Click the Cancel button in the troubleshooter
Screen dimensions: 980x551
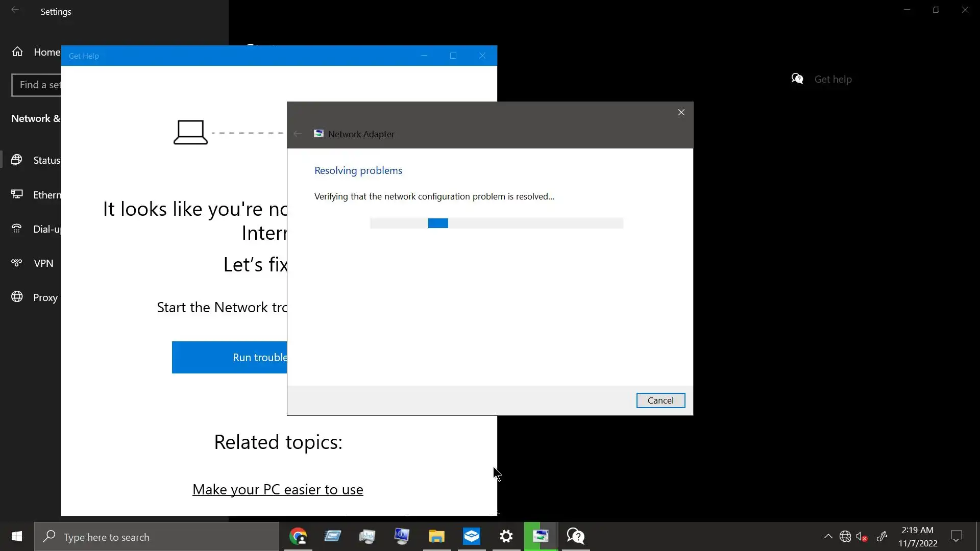point(660,400)
